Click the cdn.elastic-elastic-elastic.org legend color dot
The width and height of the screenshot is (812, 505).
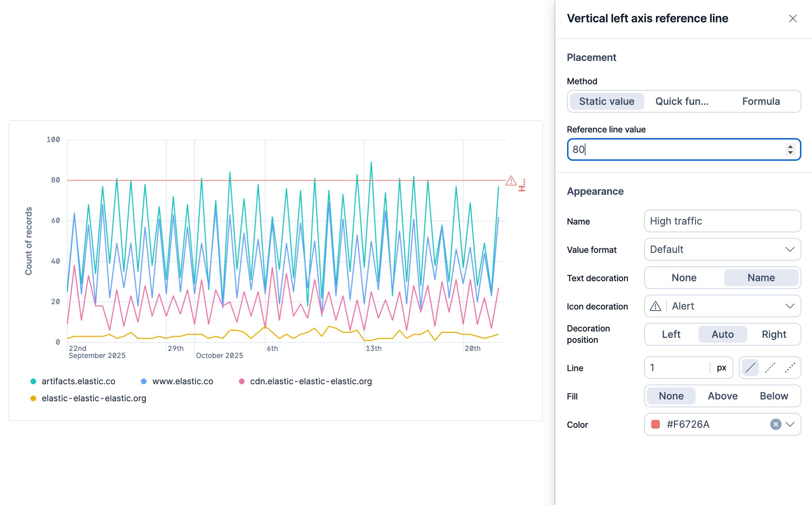pyautogui.click(x=242, y=381)
